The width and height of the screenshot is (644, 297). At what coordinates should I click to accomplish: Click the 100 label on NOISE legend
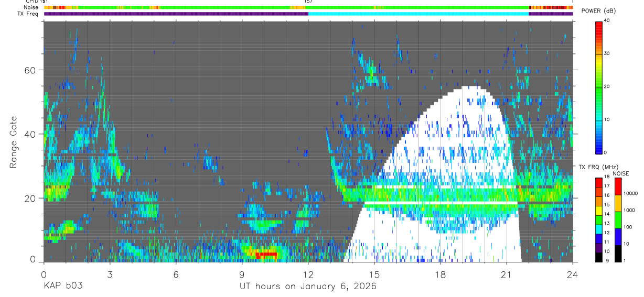pos(628,227)
